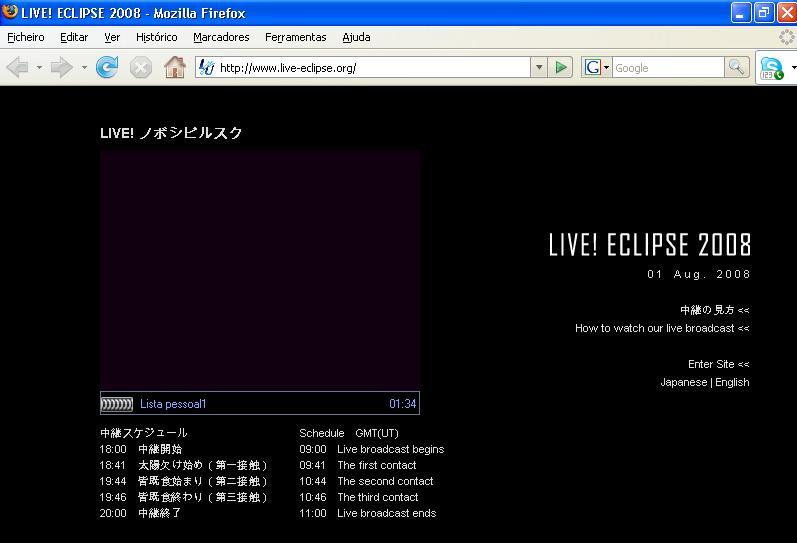Minimize the Firefox window

click(741, 13)
